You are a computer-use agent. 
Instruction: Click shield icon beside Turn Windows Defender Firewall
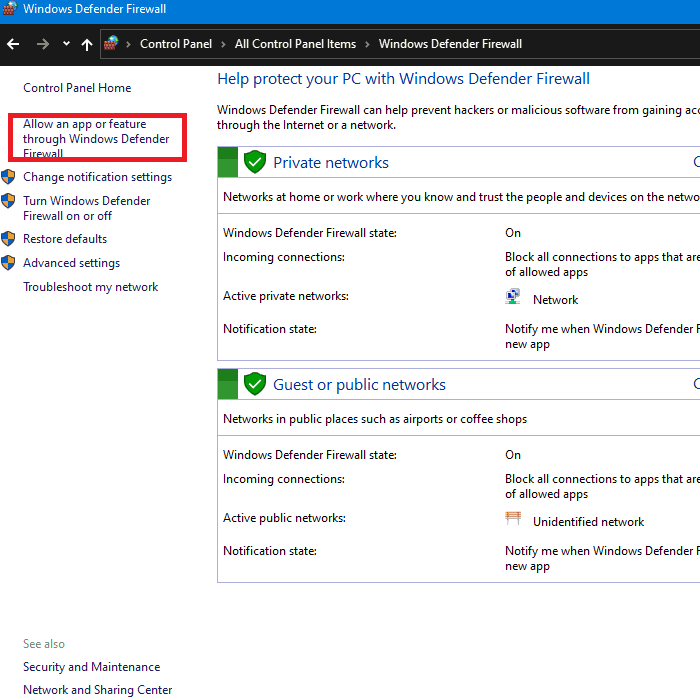[x=8, y=201]
